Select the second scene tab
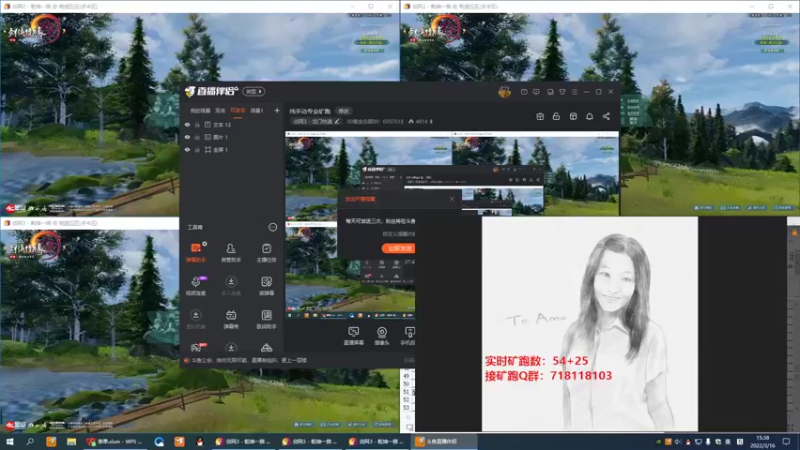This screenshot has height=450, width=800. (220, 111)
